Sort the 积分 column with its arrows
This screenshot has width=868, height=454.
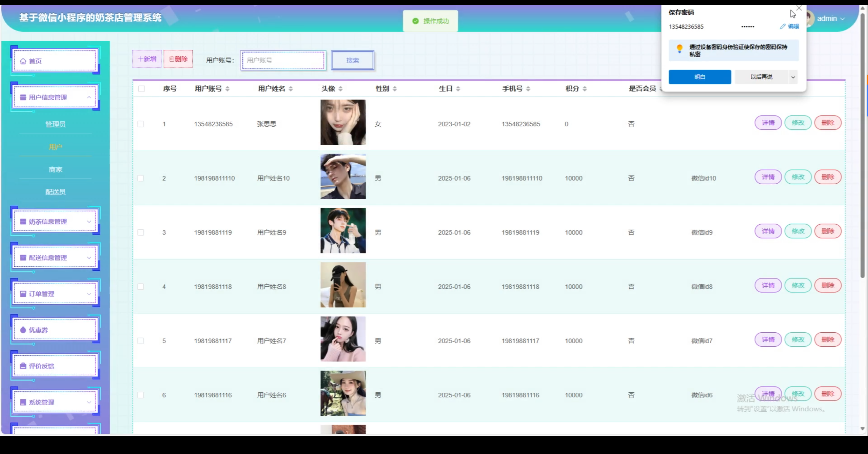pos(585,89)
